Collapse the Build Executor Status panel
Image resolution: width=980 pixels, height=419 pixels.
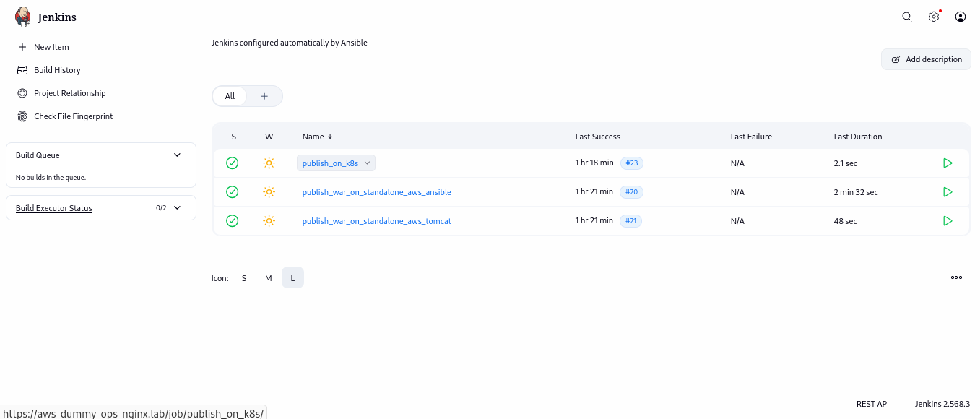point(178,207)
